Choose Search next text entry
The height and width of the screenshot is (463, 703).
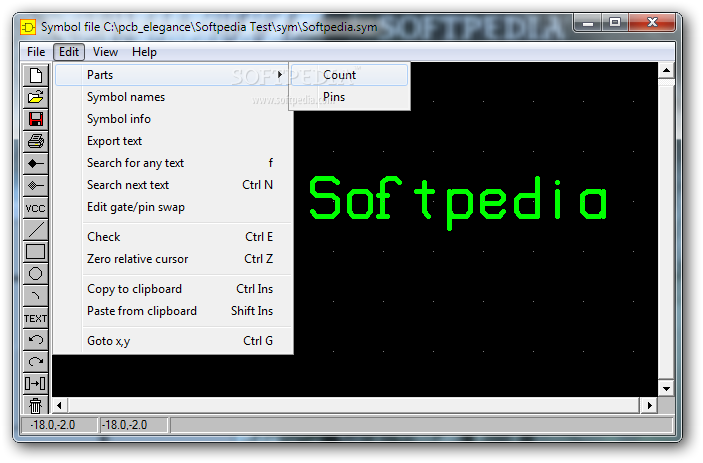173,185
